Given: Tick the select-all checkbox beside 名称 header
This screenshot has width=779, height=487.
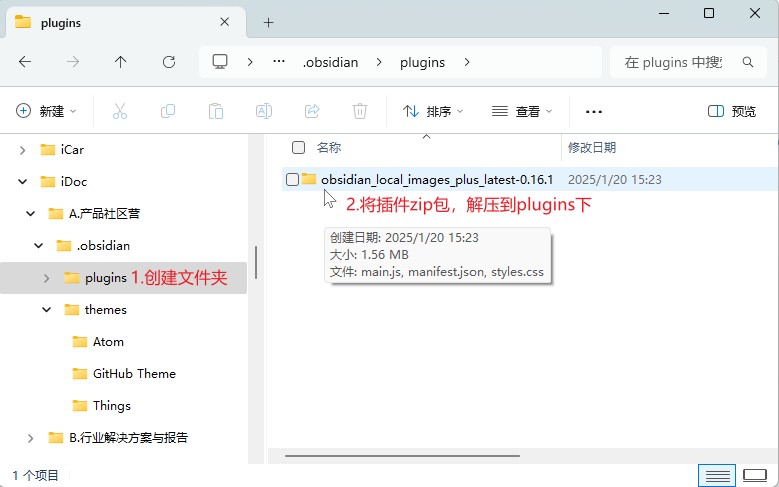Looking at the screenshot, I should [298, 148].
